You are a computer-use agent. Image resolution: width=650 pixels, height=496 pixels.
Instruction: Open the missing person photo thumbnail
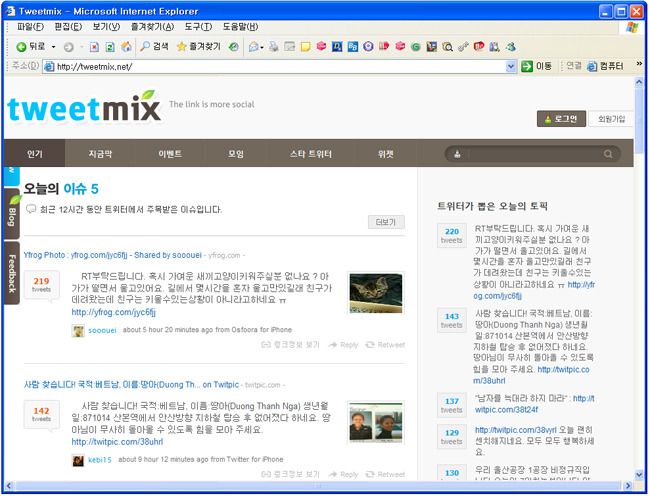coord(376,423)
